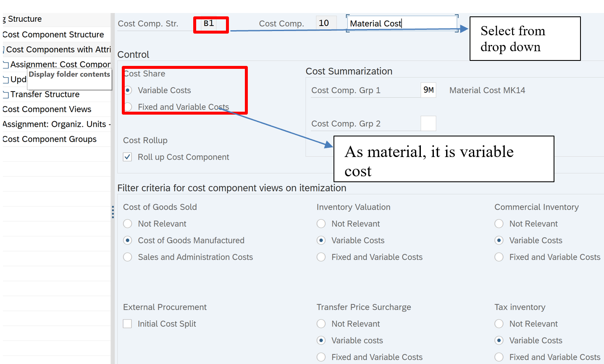This screenshot has width=604, height=364.
Task: Tick the Initial Cost Split checkbox
Action: (127, 324)
